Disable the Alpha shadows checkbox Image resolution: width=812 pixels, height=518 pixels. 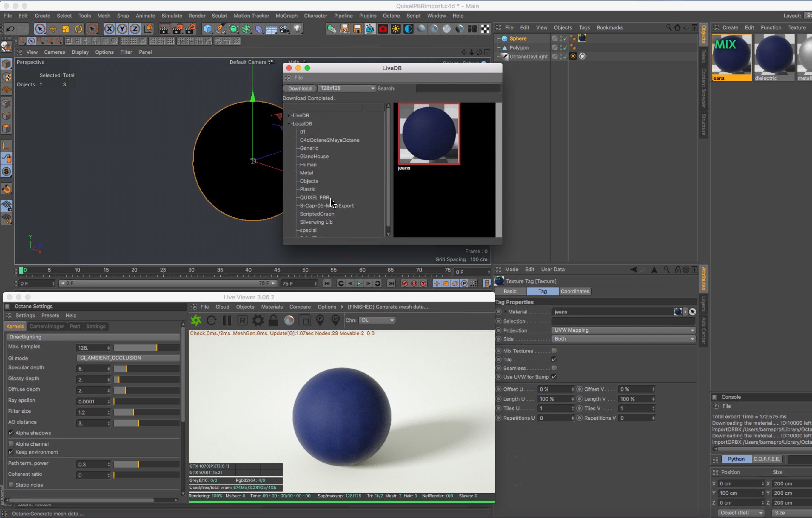(x=11, y=433)
